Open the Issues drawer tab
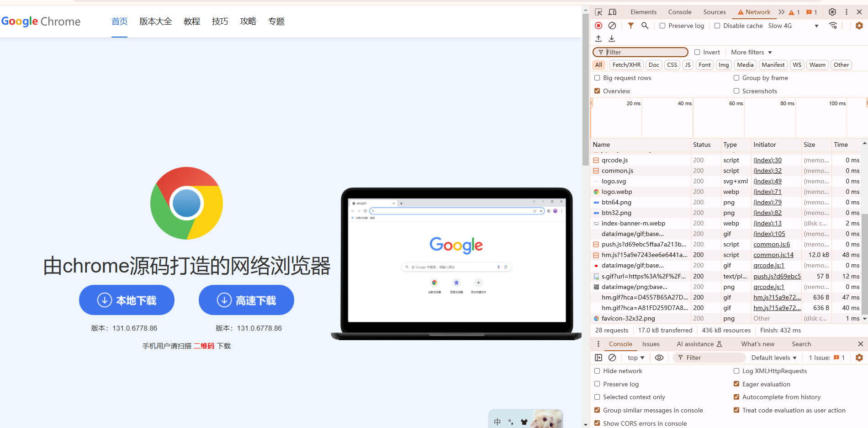 651,344
